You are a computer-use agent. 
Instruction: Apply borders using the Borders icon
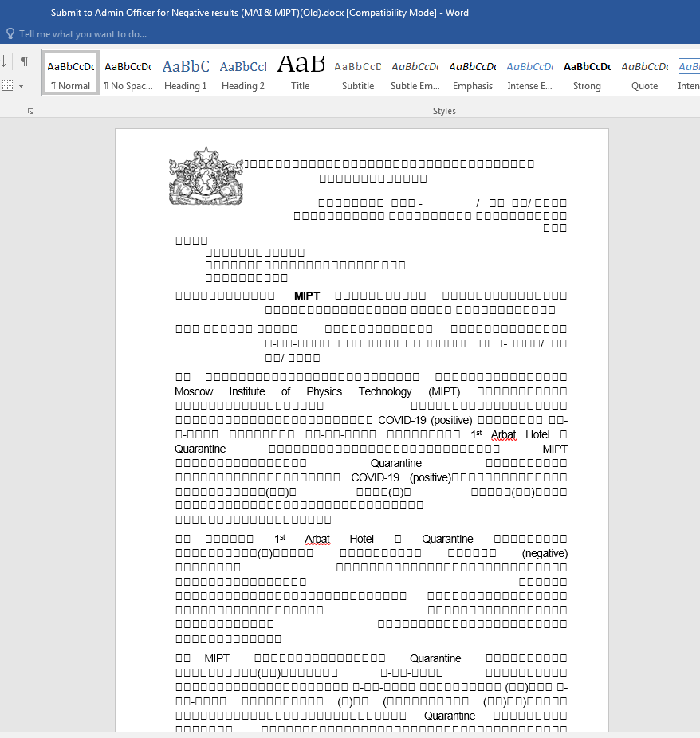pyautogui.click(x=7, y=85)
